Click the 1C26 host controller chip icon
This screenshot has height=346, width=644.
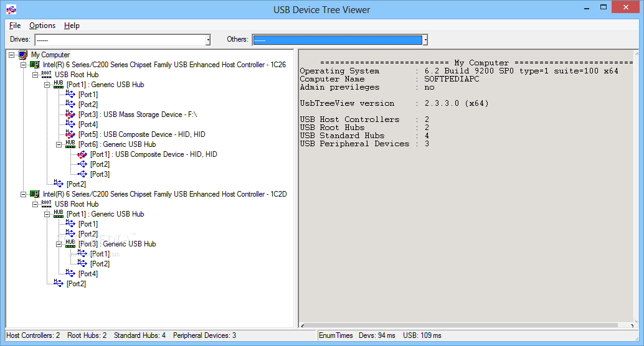click(35, 65)
